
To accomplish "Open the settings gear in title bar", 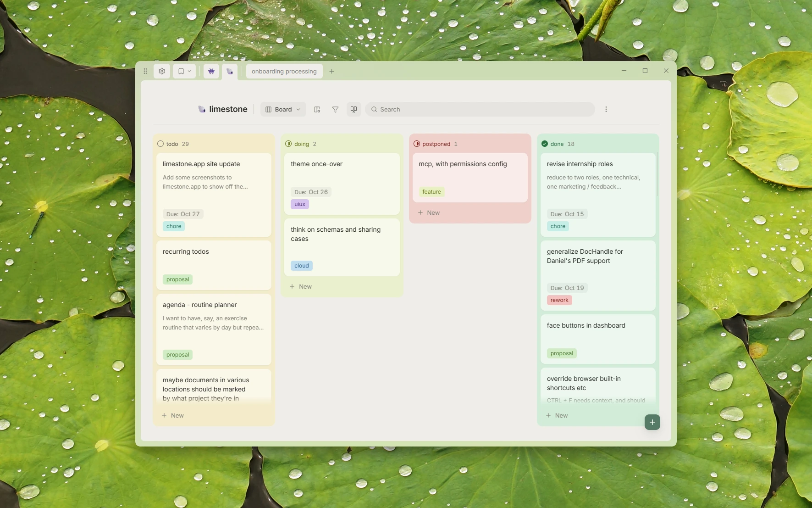I will tap(162, 71).
